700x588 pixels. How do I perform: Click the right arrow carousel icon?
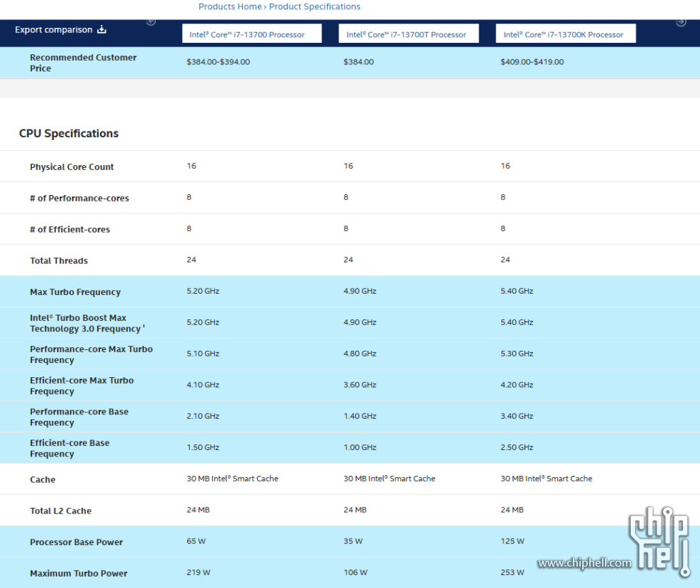point(681,22)
